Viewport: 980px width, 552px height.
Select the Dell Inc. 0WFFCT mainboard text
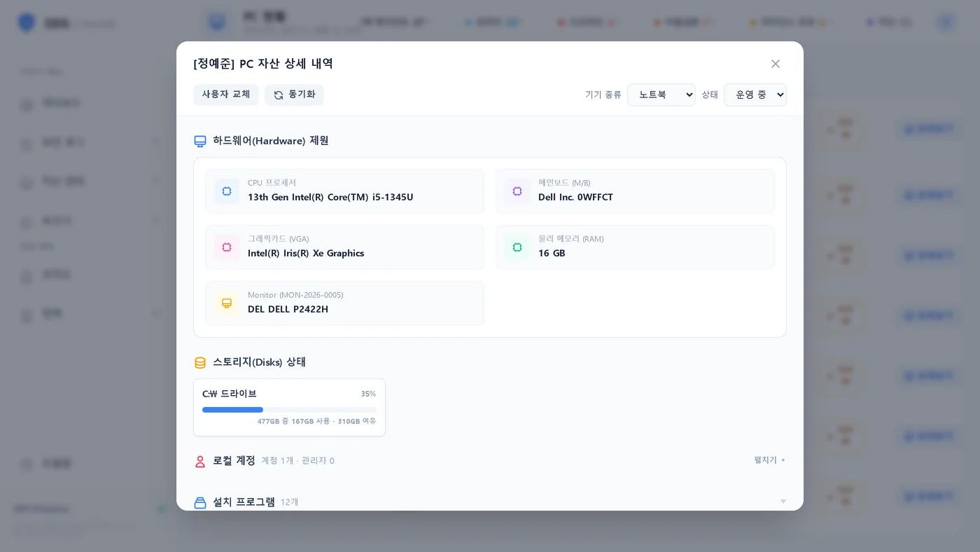point(575,198)
